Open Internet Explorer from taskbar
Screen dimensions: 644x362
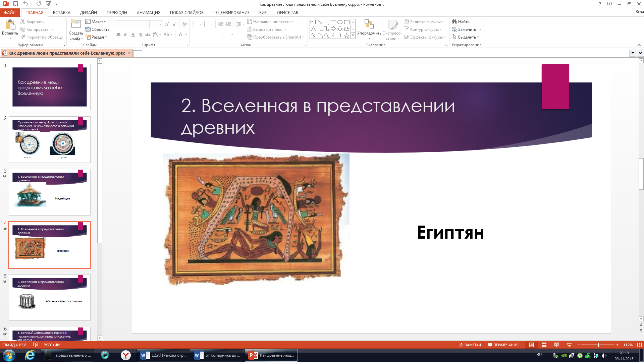[x=30, y=355]
